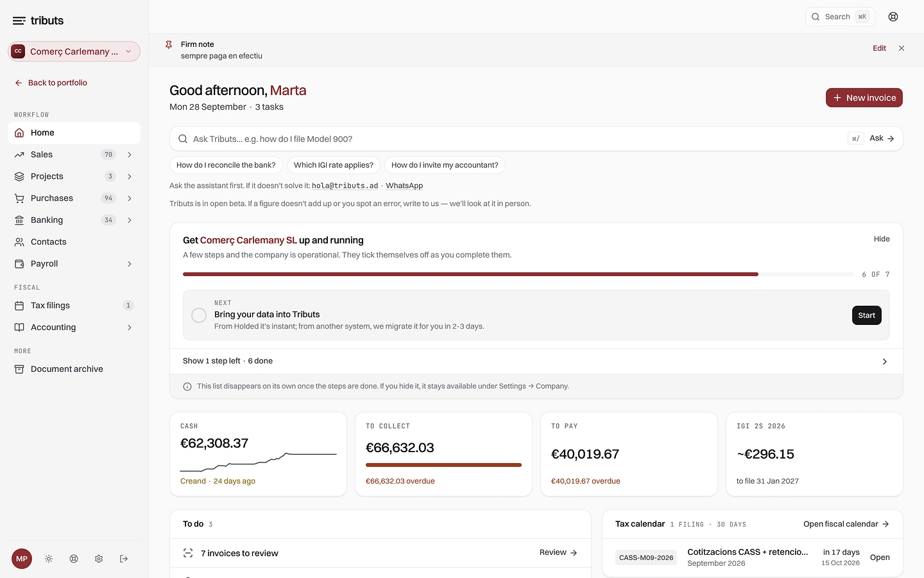Click the To Collect overdue bar
Screen dimensions: 924x578
coord(443,465)
